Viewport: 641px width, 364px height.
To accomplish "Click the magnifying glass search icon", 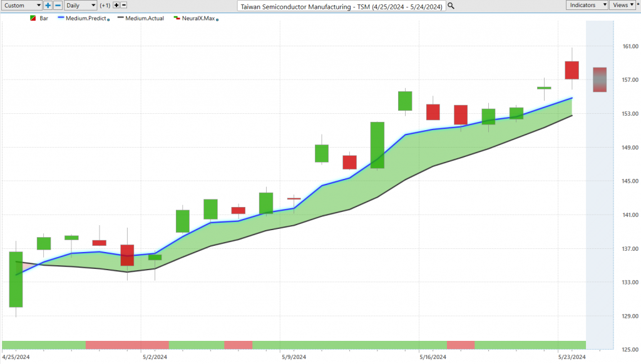I will click(451, 6).
